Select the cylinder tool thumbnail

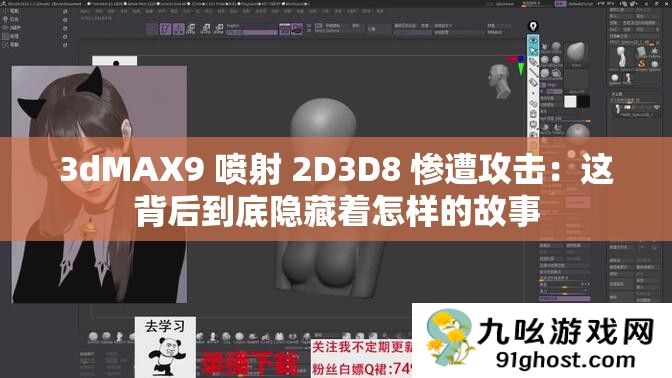642,52
